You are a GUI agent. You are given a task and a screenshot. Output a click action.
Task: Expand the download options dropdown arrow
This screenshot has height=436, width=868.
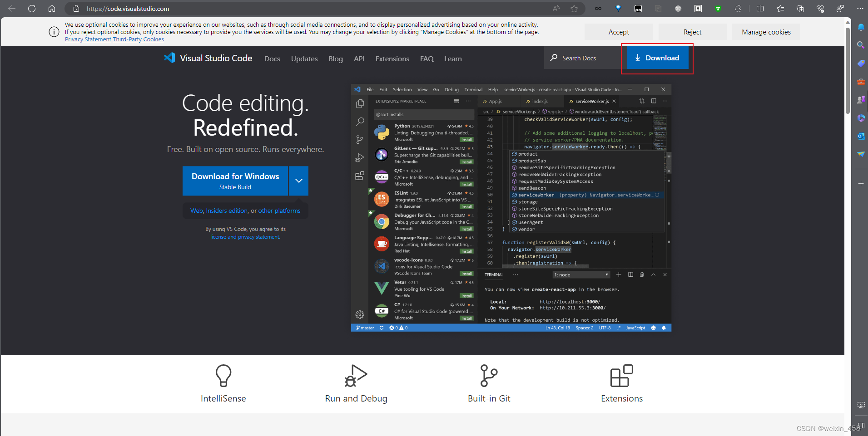click(x=299, y=181)
